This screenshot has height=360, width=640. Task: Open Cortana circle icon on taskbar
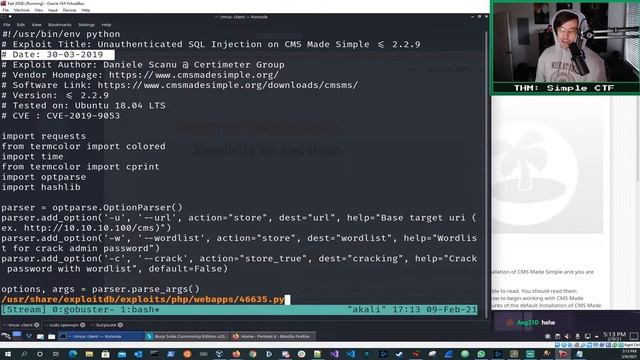click(40, 354)
